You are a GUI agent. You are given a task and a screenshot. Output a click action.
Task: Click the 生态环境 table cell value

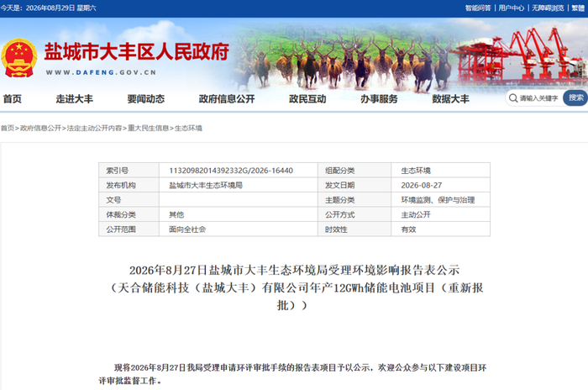[416, 171]
